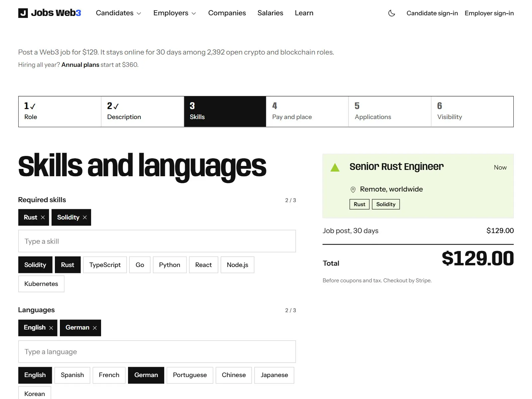
Task: Remove Rust skill with its X
Action: pos(43,217)
